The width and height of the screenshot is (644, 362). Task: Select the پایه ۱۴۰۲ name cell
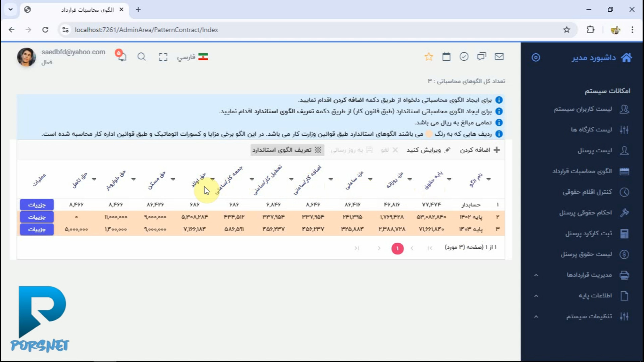[471, 217]
